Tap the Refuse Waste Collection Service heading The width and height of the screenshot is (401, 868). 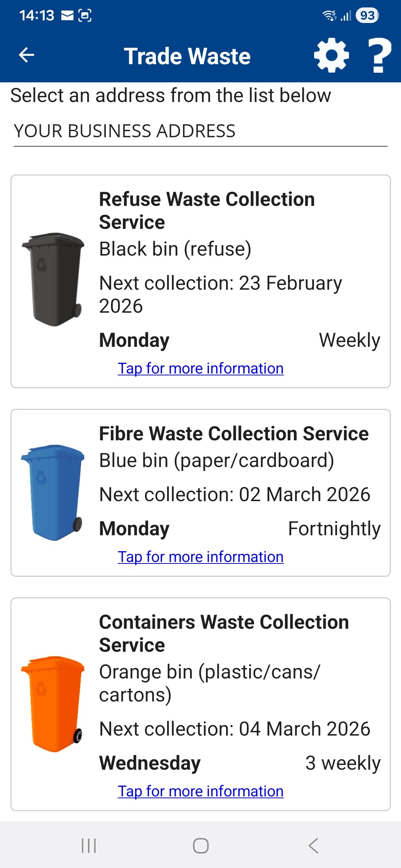(207, 210)
